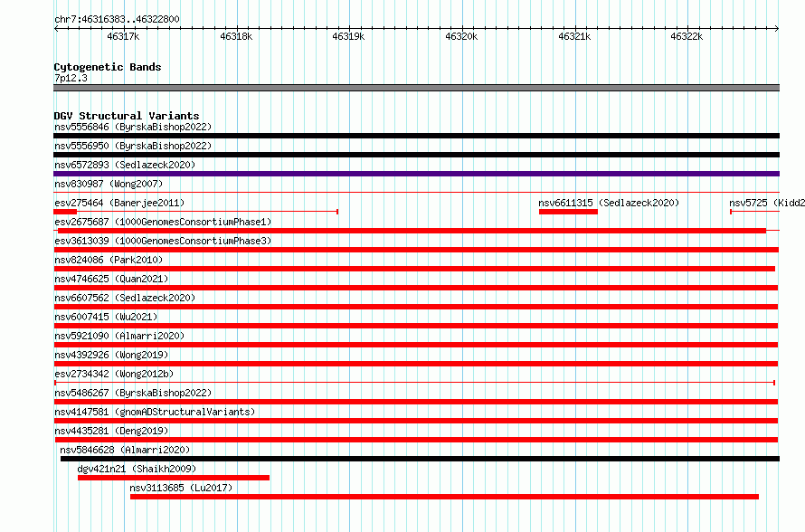Select nsv5921090 (Almarri2020) label
This screenshot has height=532, width=805.
tap(119, 336)
